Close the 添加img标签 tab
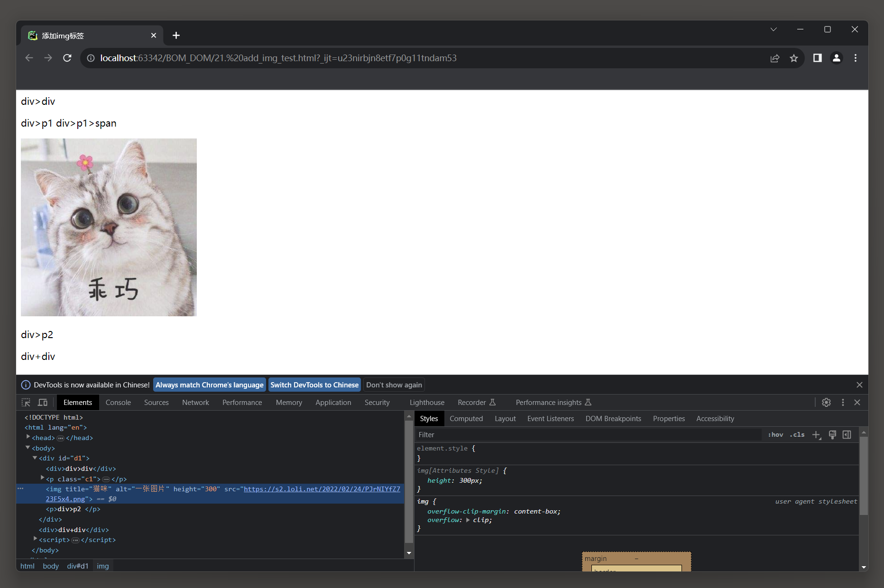The image size is (884, 588). [154, 36]
